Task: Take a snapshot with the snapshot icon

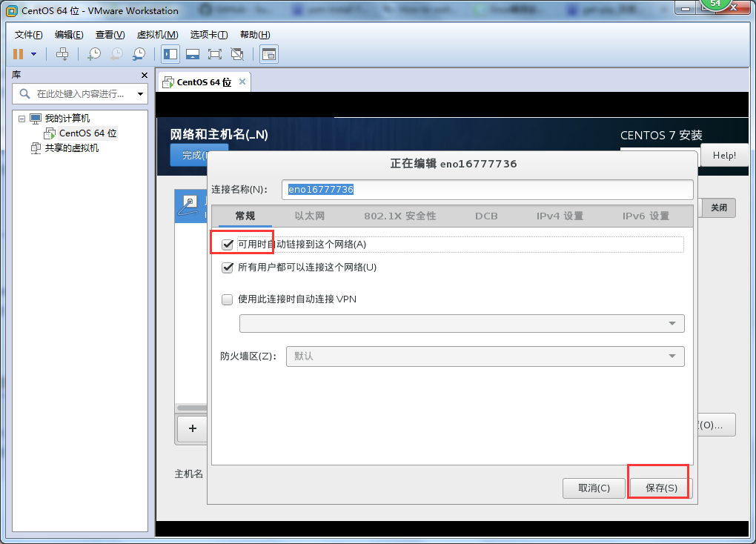Action: [x=94, y=54]
